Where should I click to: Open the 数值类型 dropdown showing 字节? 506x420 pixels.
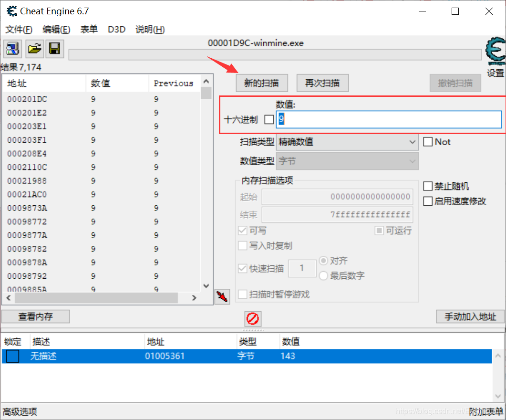coord(347,161)
